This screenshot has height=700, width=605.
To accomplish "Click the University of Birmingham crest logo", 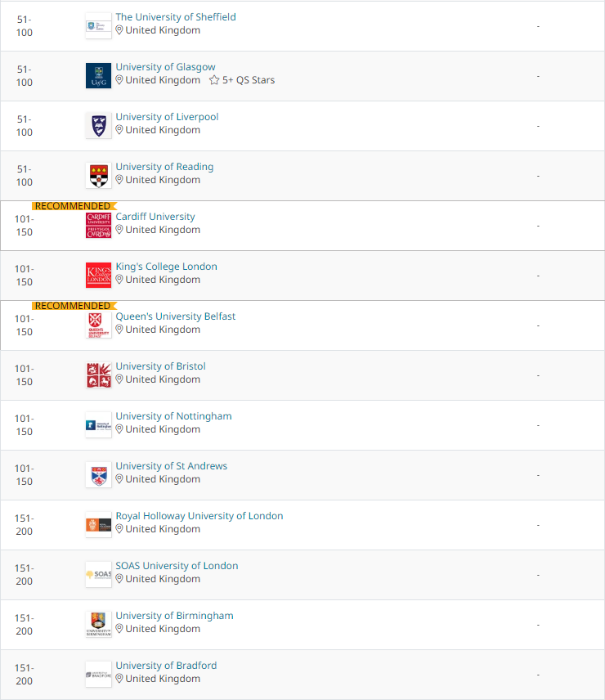I will [99, 625].
